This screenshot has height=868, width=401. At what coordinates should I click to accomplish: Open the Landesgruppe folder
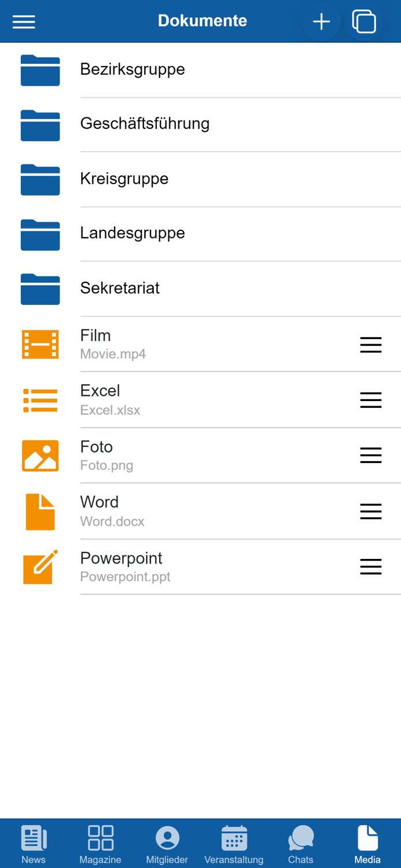pyautogui.click(x=133, y=233)
